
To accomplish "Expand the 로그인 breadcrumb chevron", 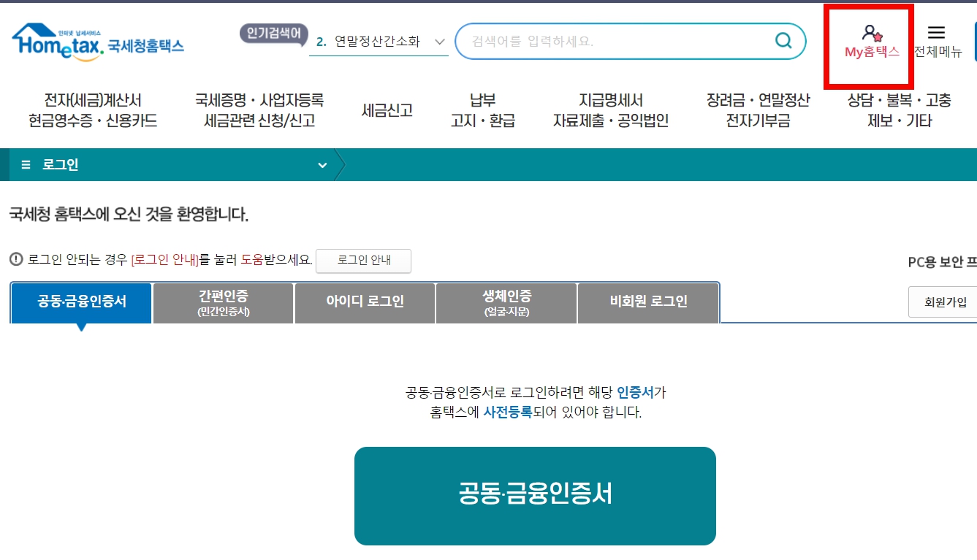I will click(x=322, y=165).
